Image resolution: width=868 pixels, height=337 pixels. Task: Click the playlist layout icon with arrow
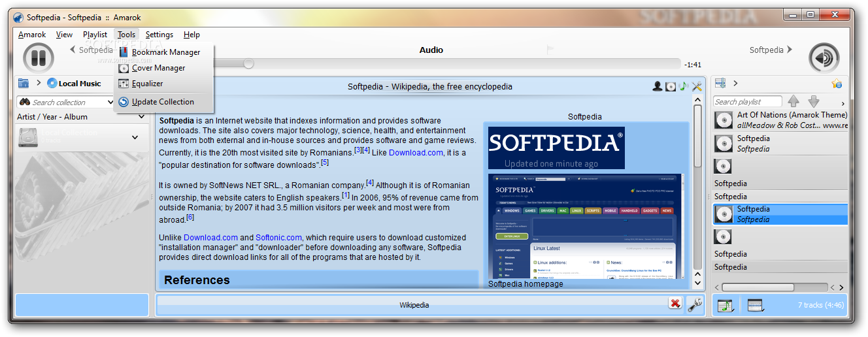click(720, 83)
